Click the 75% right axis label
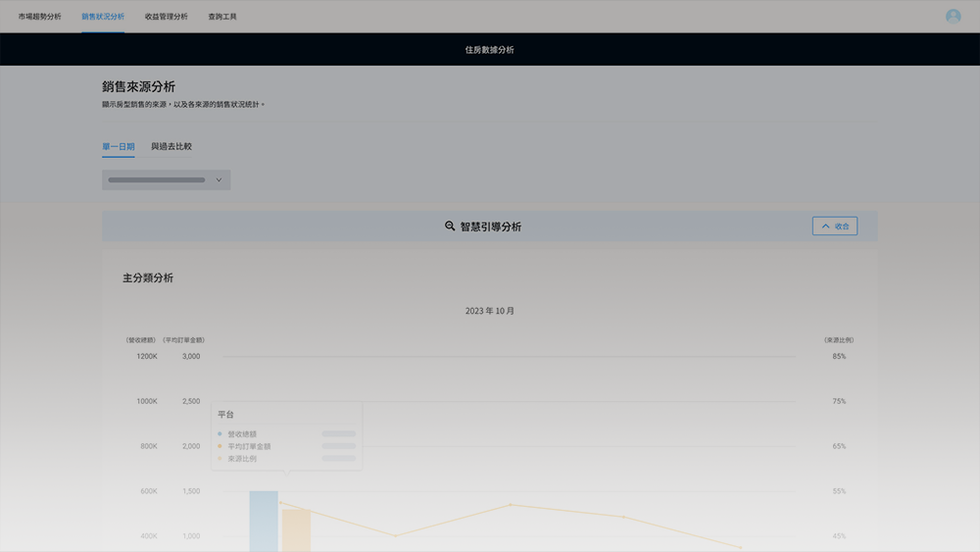Screen dimensions: 980x552 point(839,401)
